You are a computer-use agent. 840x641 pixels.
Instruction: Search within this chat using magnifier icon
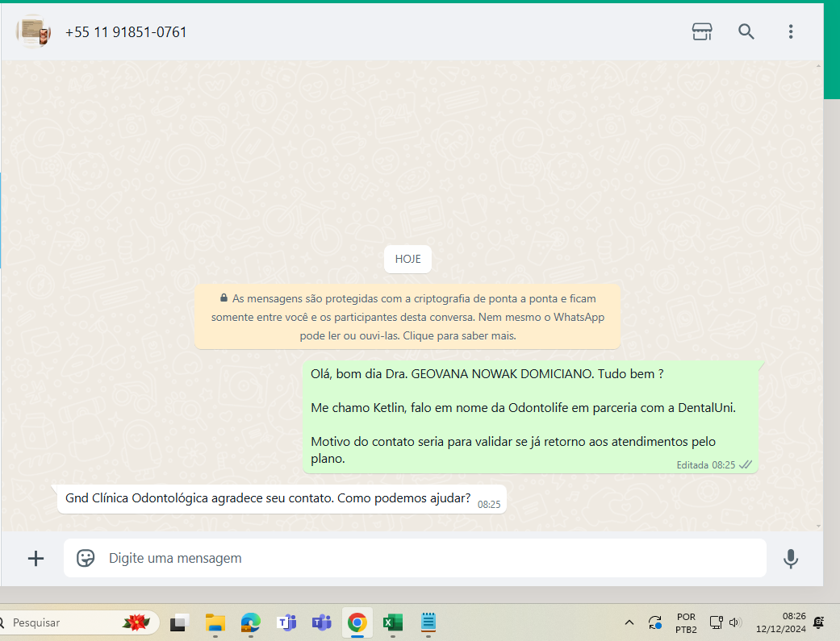click(746, 31)
